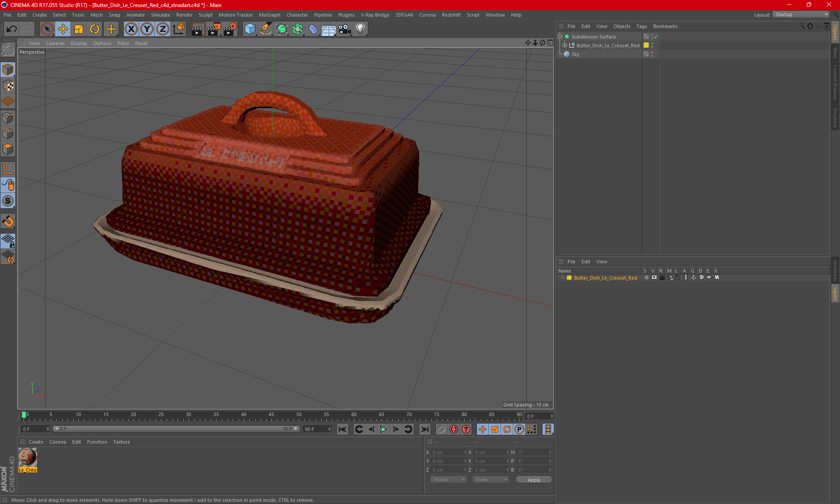
Task: Open the MoGraph menu
Action: point(269,15)
